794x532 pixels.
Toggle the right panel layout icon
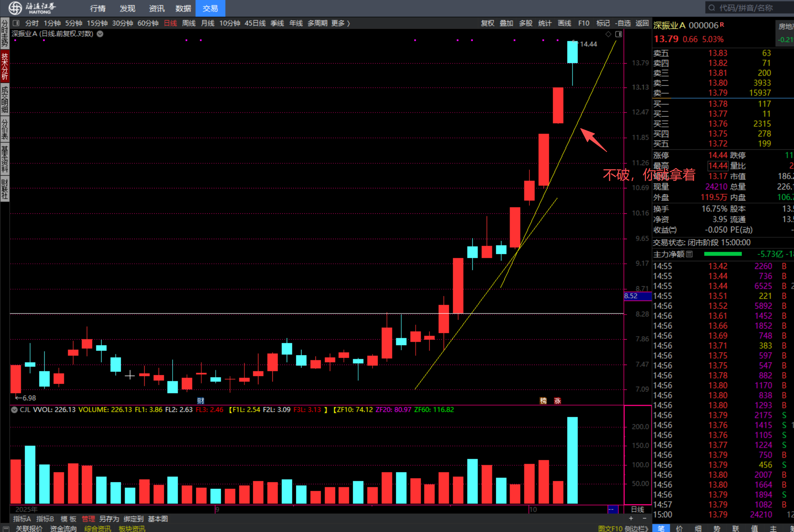[x=619, y=34]
